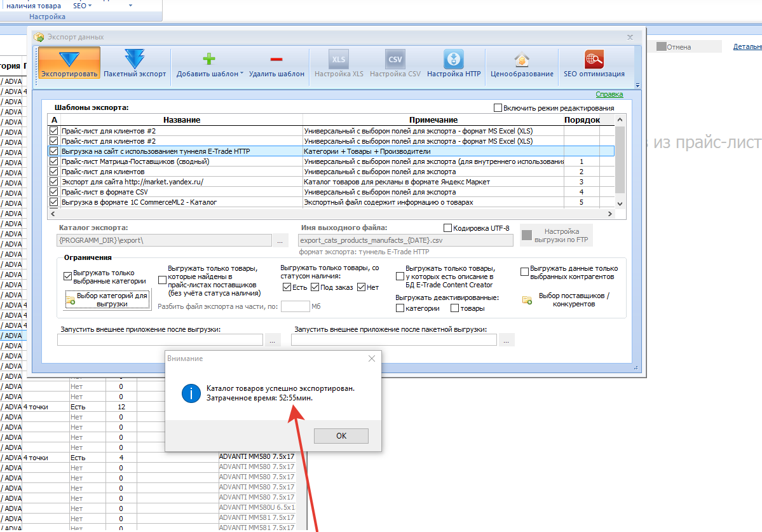This screenshot has height=532, width=762.
Task: Expand Добавить шаблон dropdown arrow
Action: pos(242,74)
